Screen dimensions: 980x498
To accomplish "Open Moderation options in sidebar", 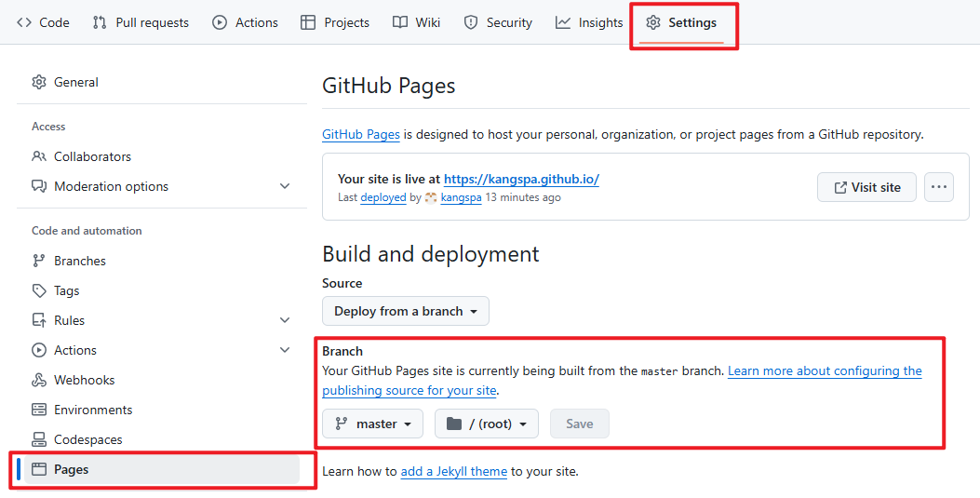I will point(161,186).
